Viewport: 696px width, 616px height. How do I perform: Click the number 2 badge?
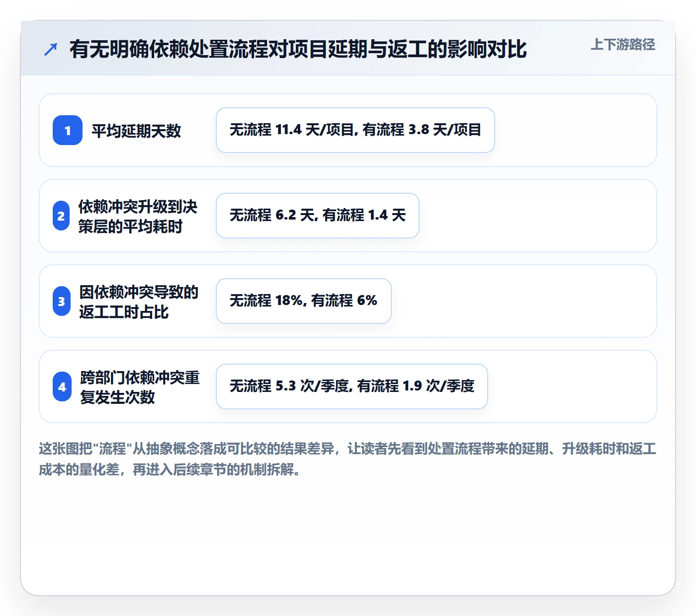click(x=61, y=216)
